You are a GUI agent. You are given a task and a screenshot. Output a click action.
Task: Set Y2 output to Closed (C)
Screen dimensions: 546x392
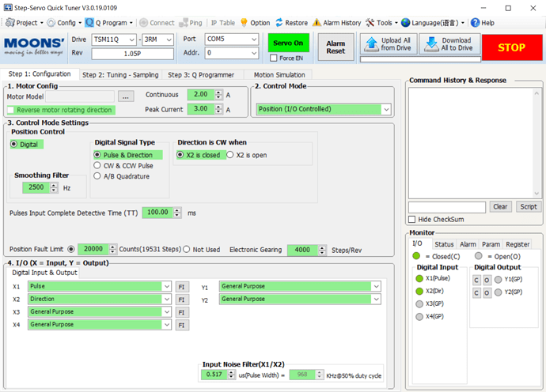(x=476, y=293)
